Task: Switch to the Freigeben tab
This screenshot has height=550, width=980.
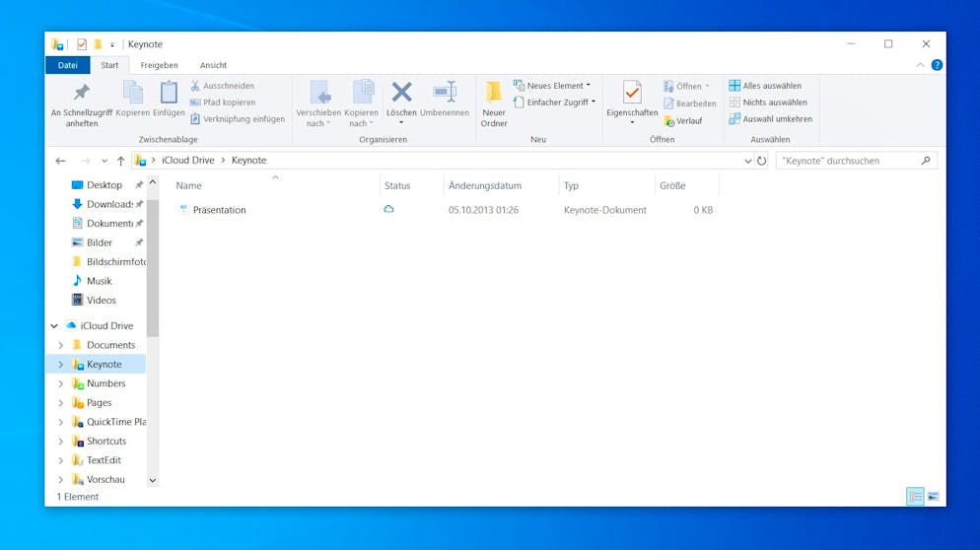Action: tap(159, 65)
